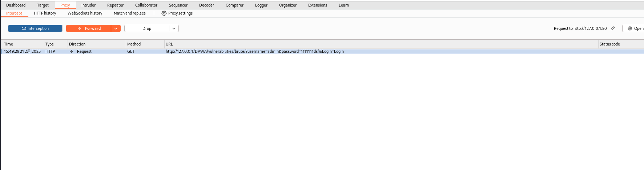This screenshot has height=170, width=644.
Task: Open the Logger tab
Action: pyautogui.click(x=261, y=5)
